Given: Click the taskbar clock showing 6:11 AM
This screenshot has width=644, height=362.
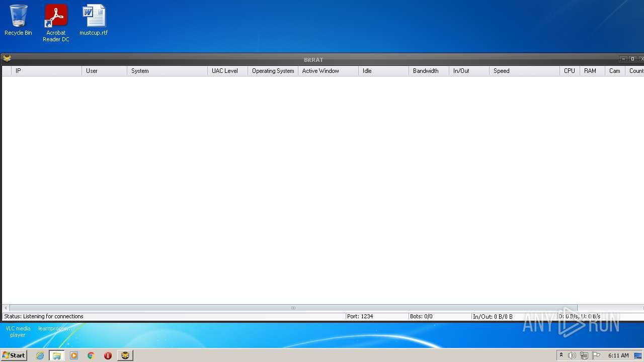Looking at the screenshot, I should tap(618, 355).
